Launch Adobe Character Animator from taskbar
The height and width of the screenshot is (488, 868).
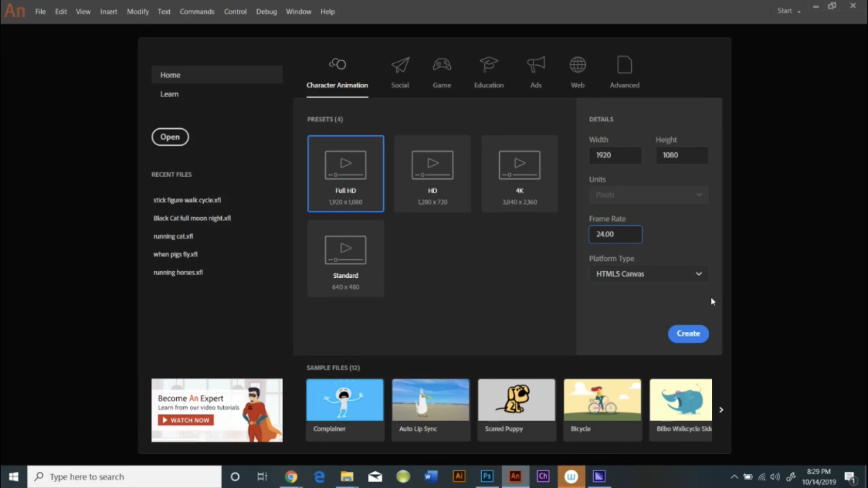pos(543,477)
